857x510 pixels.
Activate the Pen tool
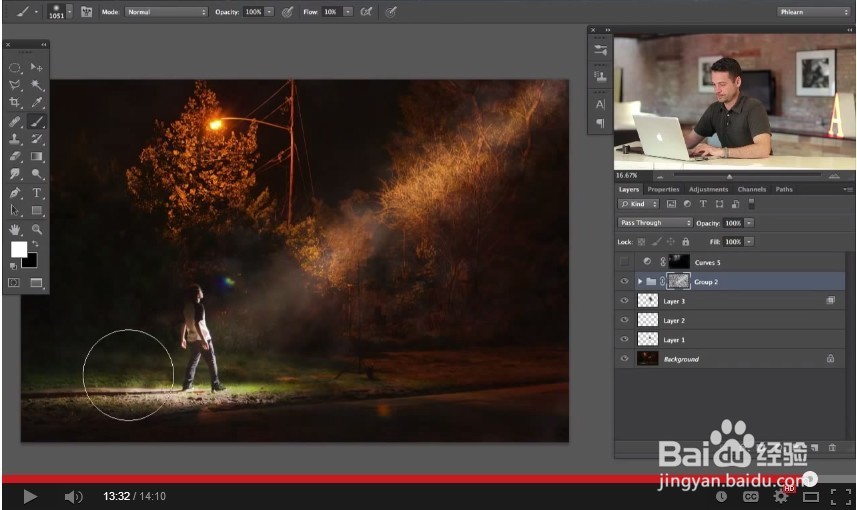(x=15, y=192)
